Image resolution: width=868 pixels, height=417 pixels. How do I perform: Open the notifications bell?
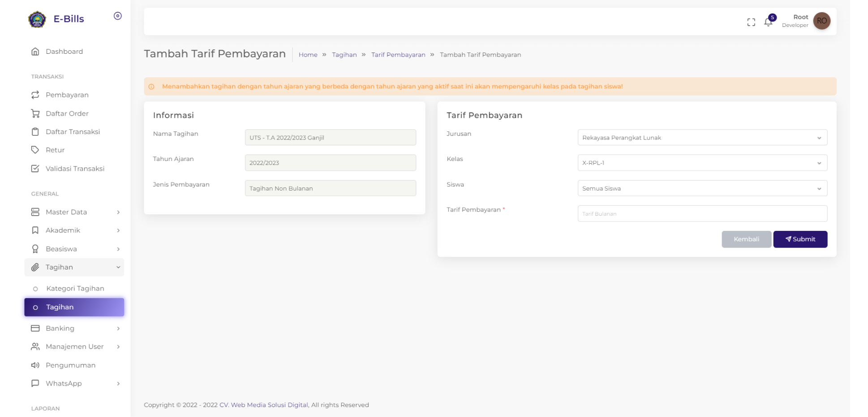click(x=768, y=22)
